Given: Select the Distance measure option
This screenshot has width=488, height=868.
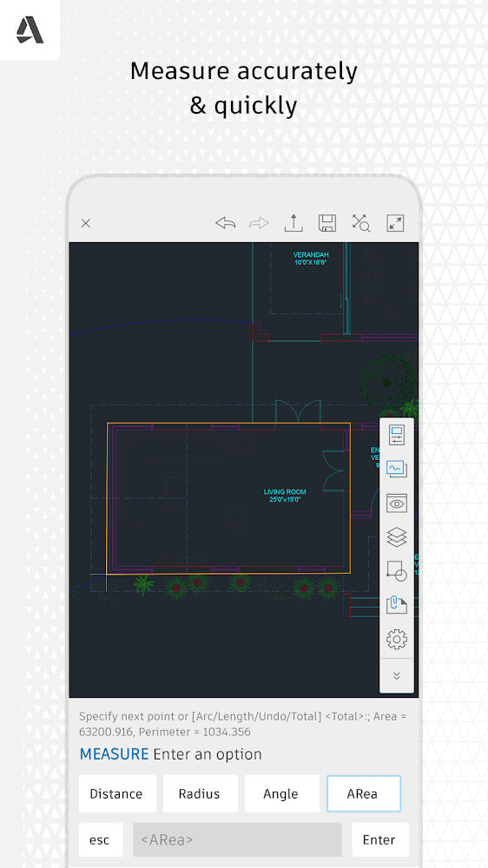Looking at the screenshot, I should point(117,794).
